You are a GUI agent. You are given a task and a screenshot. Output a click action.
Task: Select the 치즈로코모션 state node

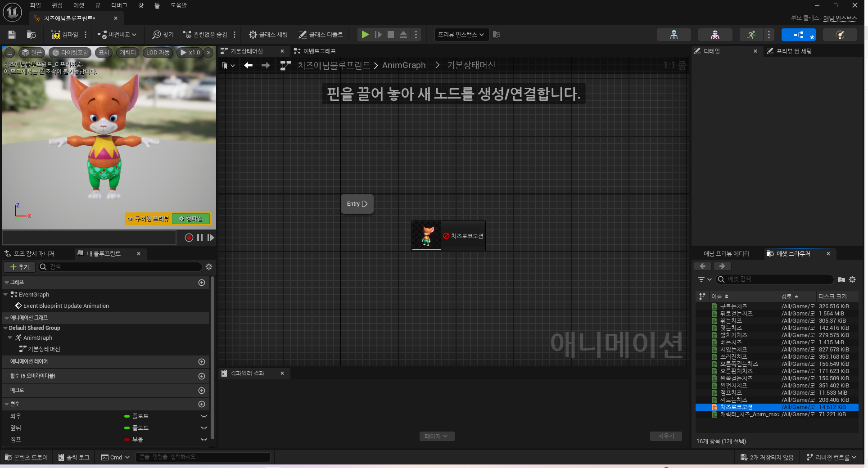pos(448,236)
